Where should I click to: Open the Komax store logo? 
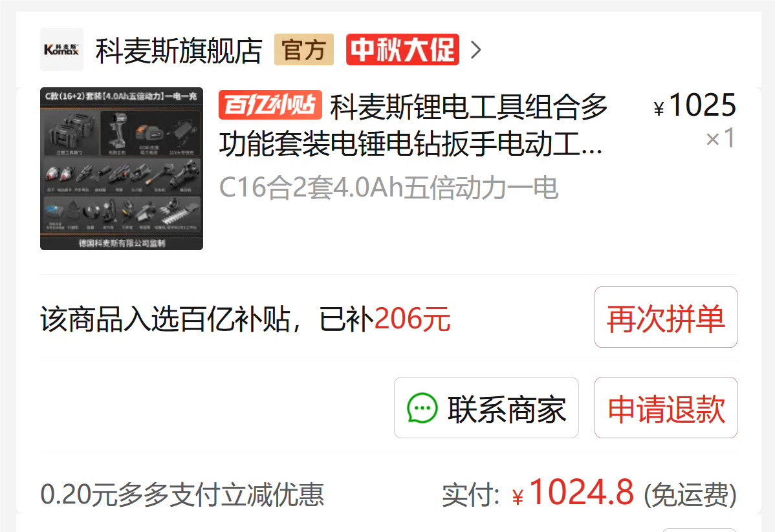coord(61,49)
